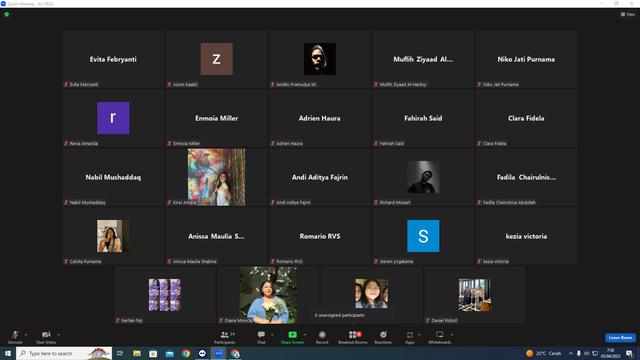Viewport: 640px width, 360px height.
Task: Open audio options arrow beside Unmute
Action: pyautogui.click(x=26, y=335)
